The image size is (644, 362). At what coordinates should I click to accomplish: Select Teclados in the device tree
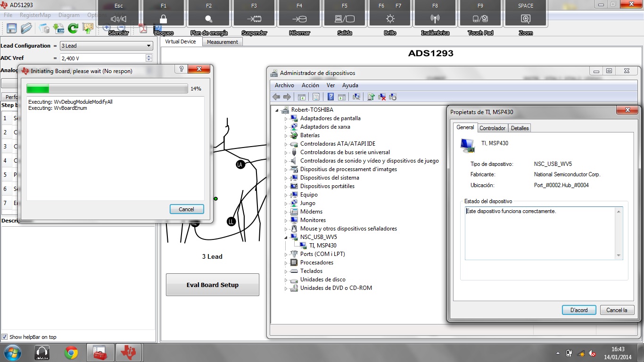pos(311,271)
